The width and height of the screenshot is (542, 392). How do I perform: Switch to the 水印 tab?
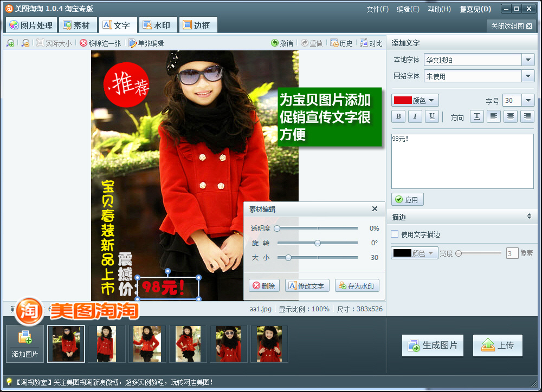point(158,25)
